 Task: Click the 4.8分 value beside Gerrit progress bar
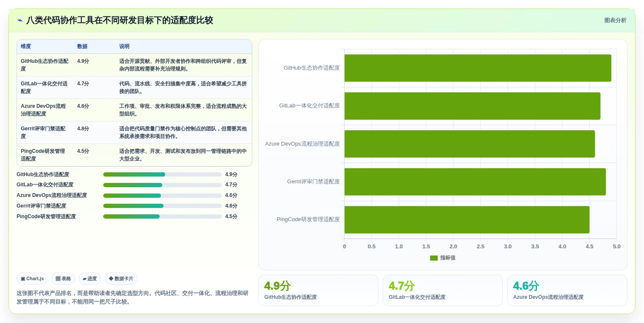click(x=231, y=206)
